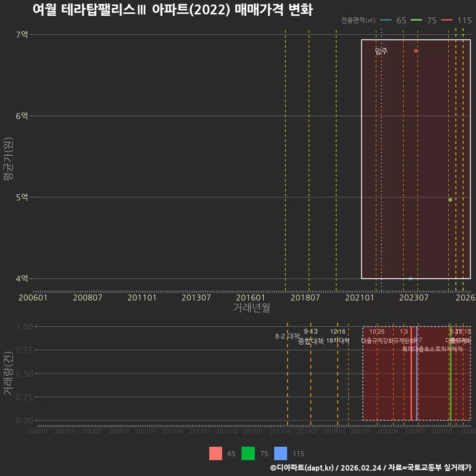Click the green 75 line in the top legend
This screenshot has height=476, width=476.
point(416,20)
